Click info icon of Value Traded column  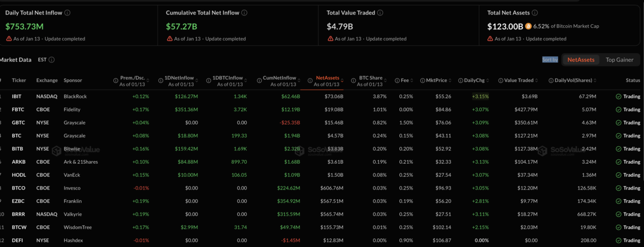coord(500,81)
